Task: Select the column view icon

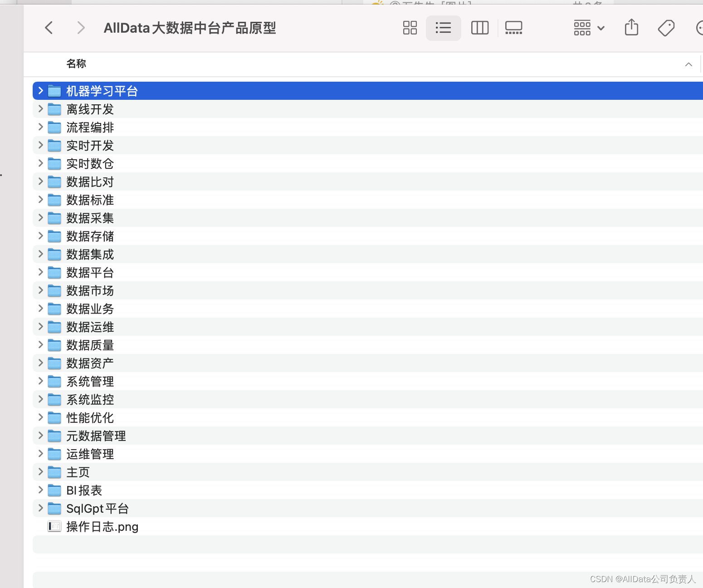Action: [x=479, y=28]
